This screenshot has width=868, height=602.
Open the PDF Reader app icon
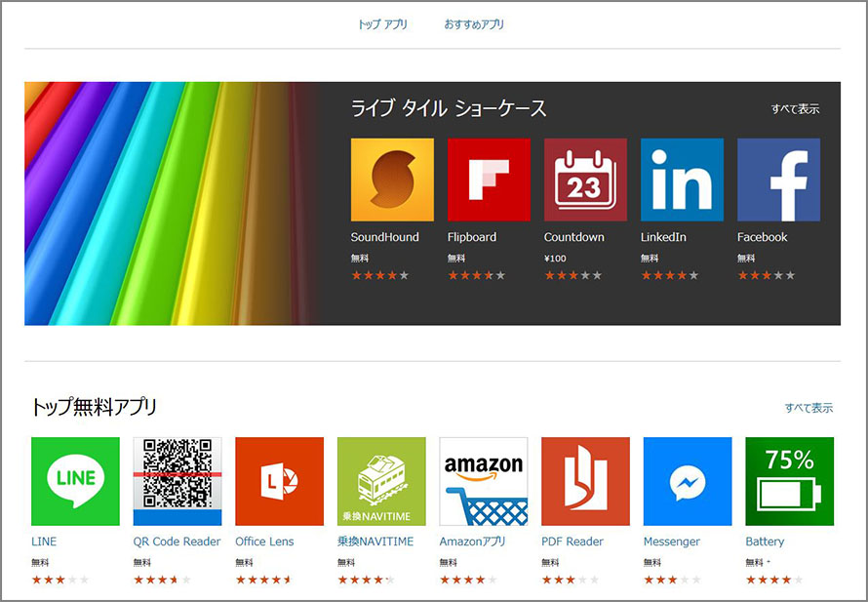click(586, 481)
